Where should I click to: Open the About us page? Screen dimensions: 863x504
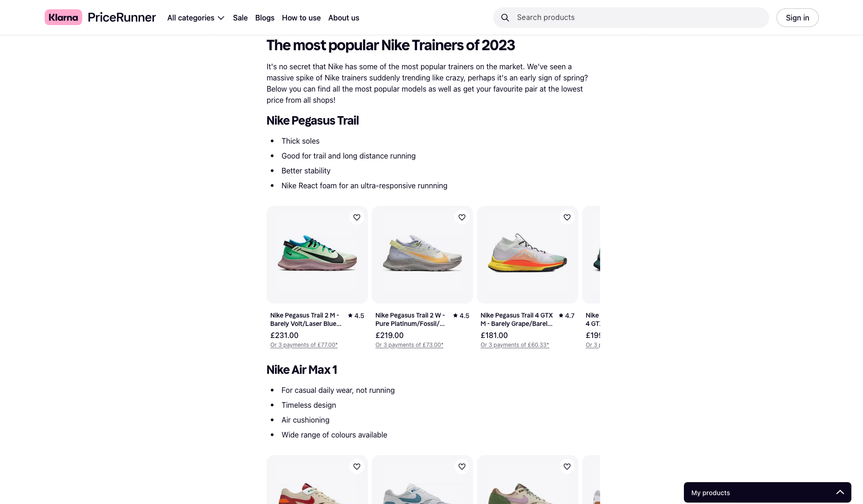point(343,18)
